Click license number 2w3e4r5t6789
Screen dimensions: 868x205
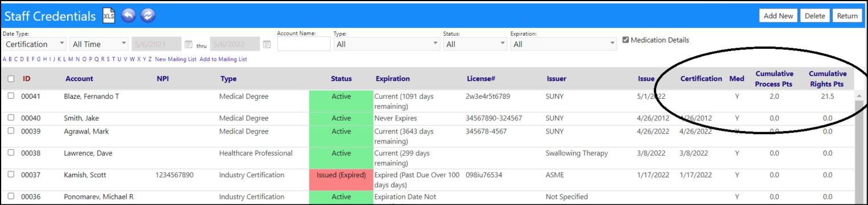click(x=488, y=97)
